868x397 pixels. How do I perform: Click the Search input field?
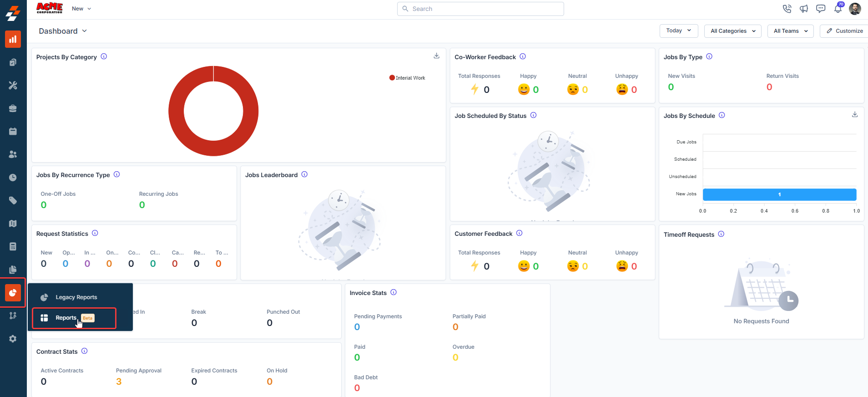coord(480,9)
